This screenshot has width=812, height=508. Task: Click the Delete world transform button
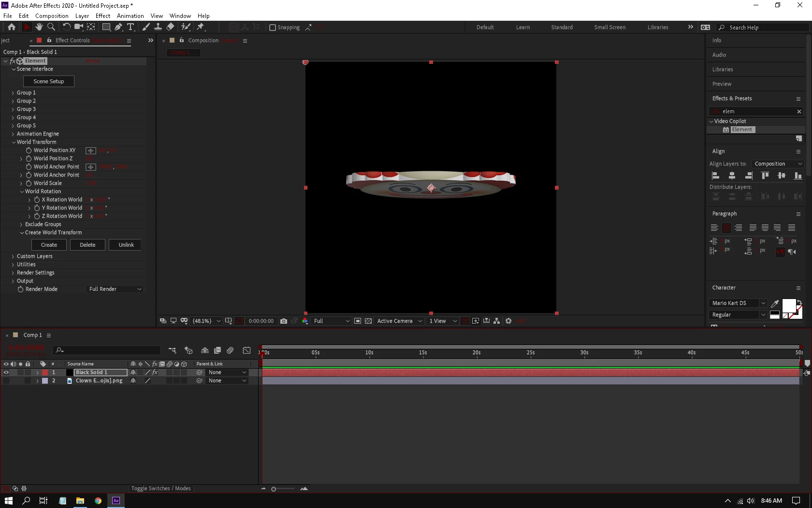[x=87, y=245]
